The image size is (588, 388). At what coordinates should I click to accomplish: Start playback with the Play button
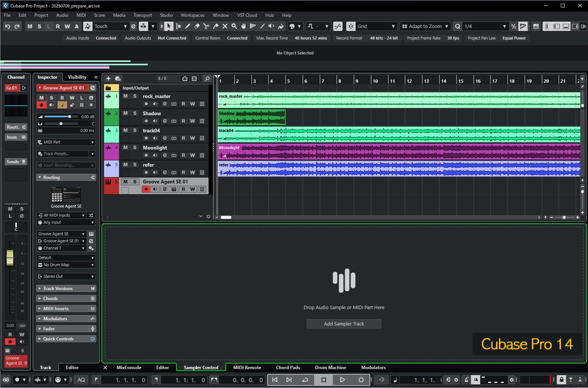(342, 380)
